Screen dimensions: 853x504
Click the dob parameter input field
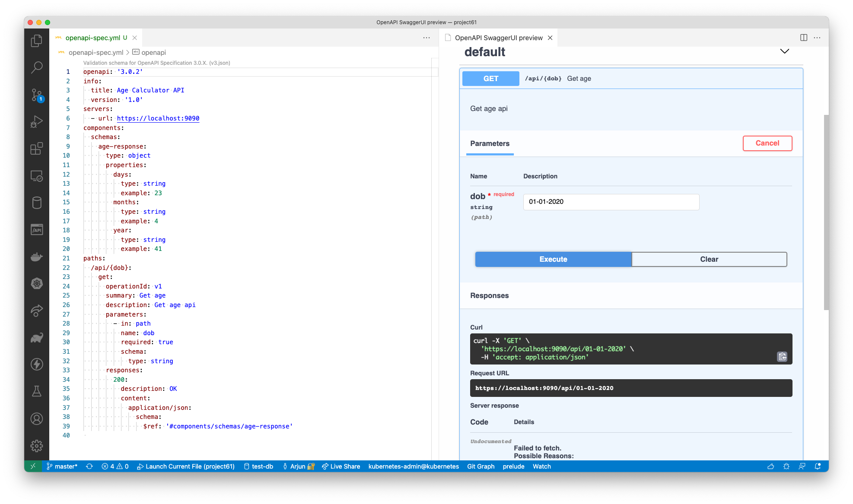[611, 202]
